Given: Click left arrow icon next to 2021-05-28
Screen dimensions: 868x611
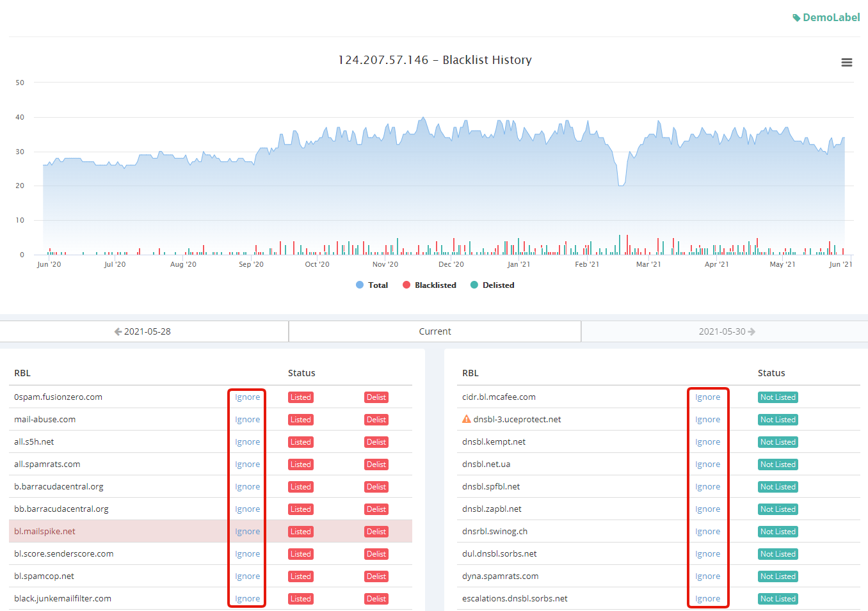Looking at the screenshot, I should (x=118, y=331).
